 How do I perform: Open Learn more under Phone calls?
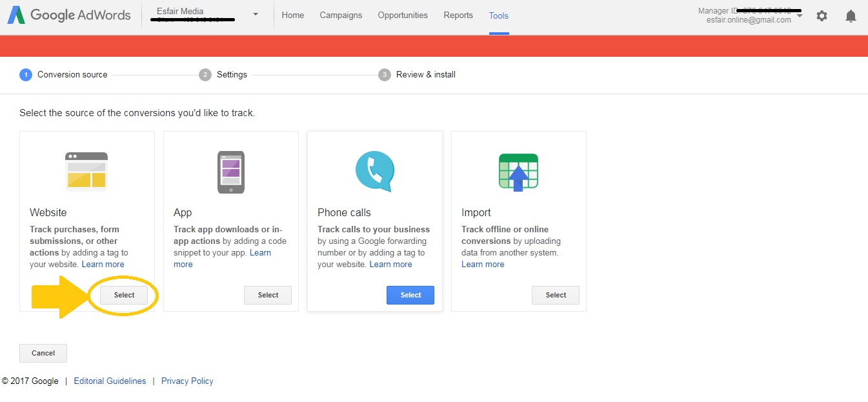(x=391, y=265)
